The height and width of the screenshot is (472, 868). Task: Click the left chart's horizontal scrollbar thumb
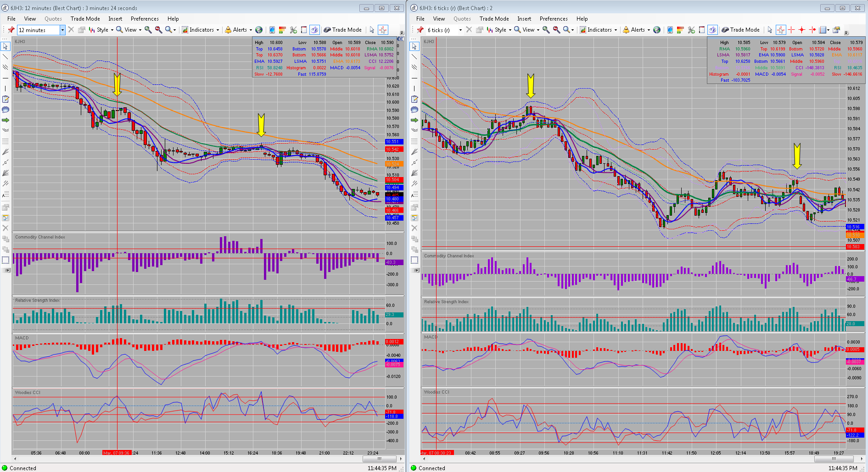tap(379, 459)
